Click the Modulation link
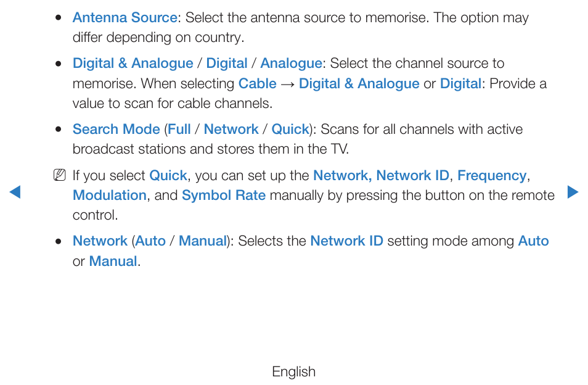Screen dimensions: 588x385 [x=110, y=195]
